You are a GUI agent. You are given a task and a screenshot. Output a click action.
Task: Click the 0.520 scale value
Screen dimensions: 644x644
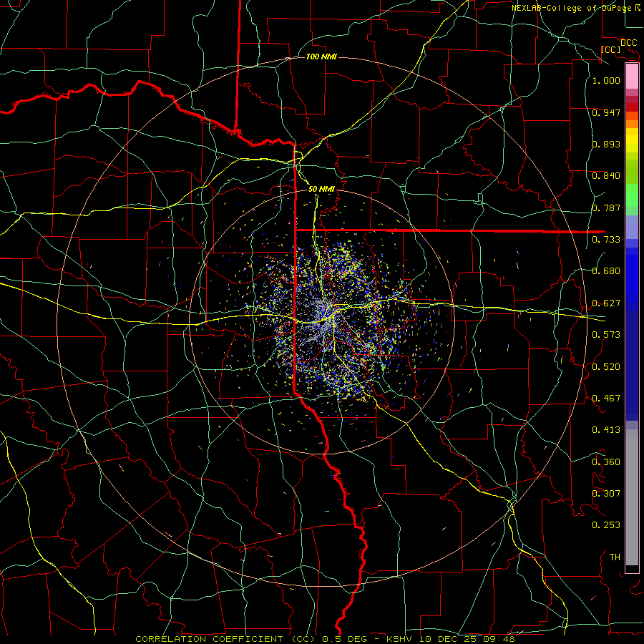point(606,367)
